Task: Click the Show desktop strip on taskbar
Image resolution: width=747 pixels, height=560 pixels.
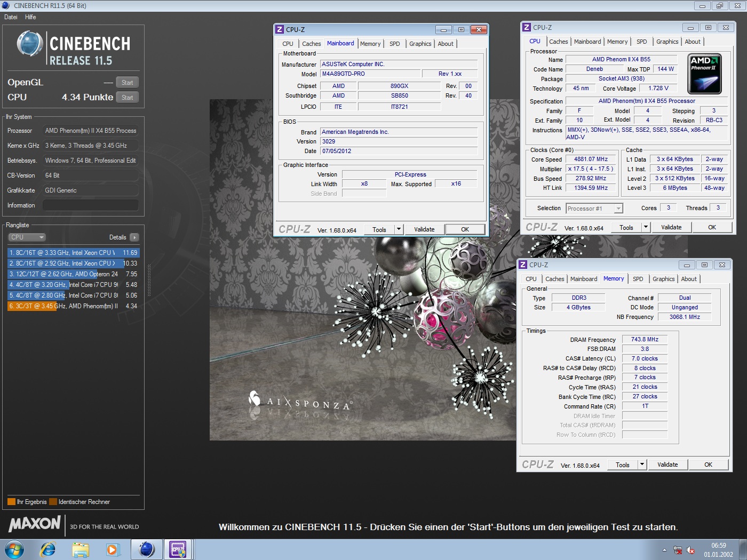Action: click(743, 549)
